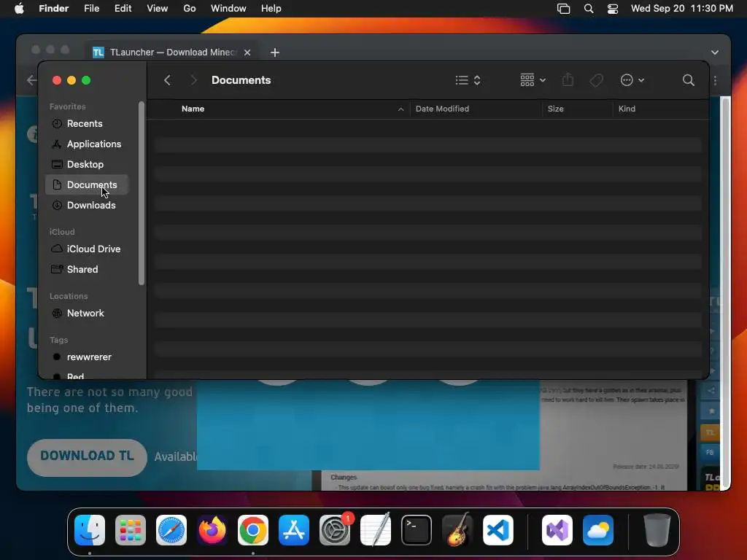Select the rewwrerer tag

click(86, 357)
